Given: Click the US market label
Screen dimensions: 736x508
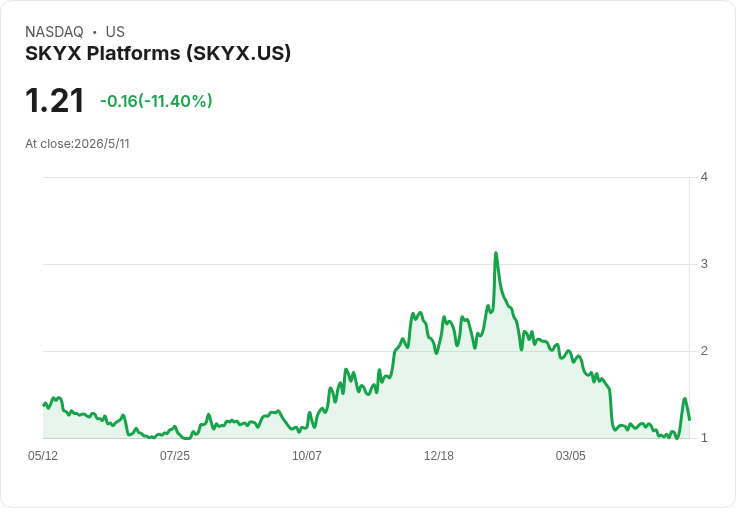Looking at the screenshot, I should coord(115,32).
